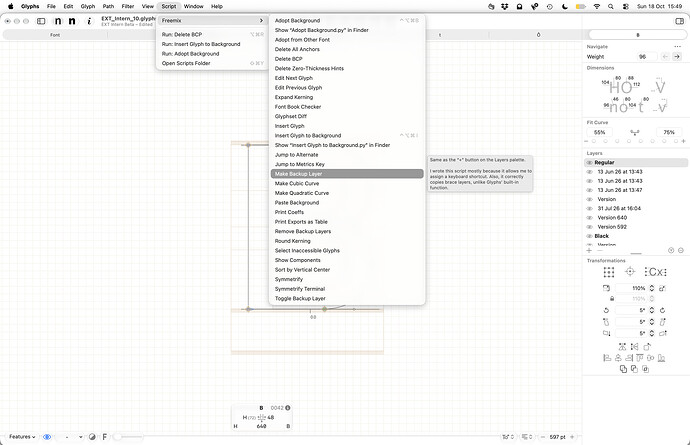Click the vertical skew angle stepper arrows
The width and height of the screenshot is (690, 445).
[x=652, y=333]
